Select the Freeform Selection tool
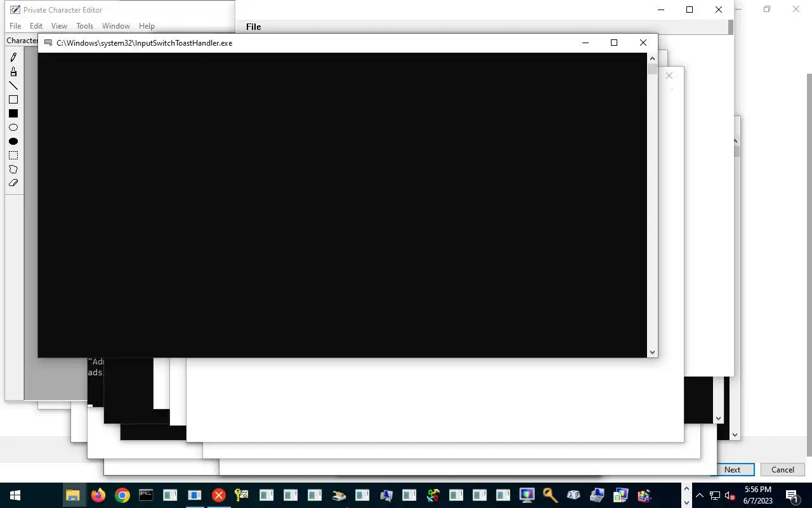This screenshot has width=812, height=508. click(13, 170)
